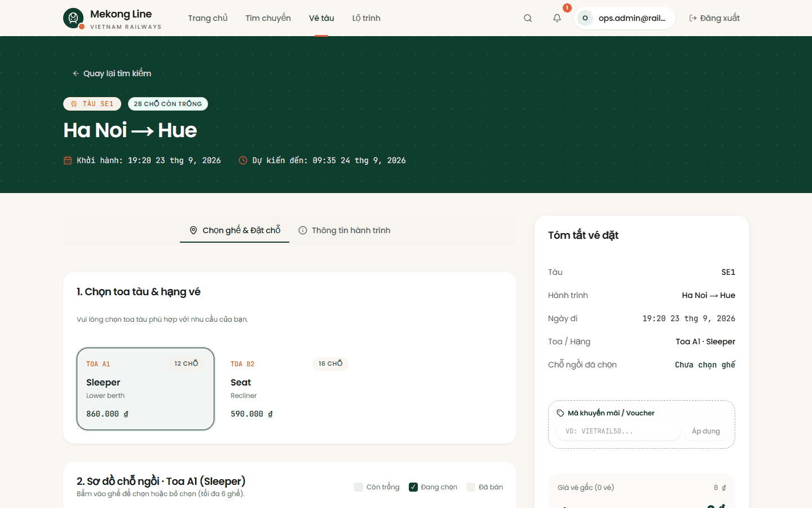
Task: Click the Chưa chọn ghế value
Action: [705, 365]
